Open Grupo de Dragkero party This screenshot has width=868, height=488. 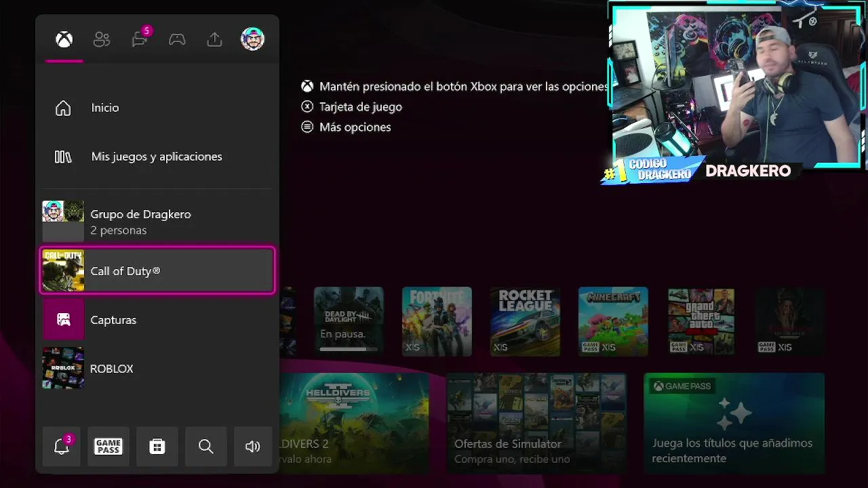click(157, 222)
